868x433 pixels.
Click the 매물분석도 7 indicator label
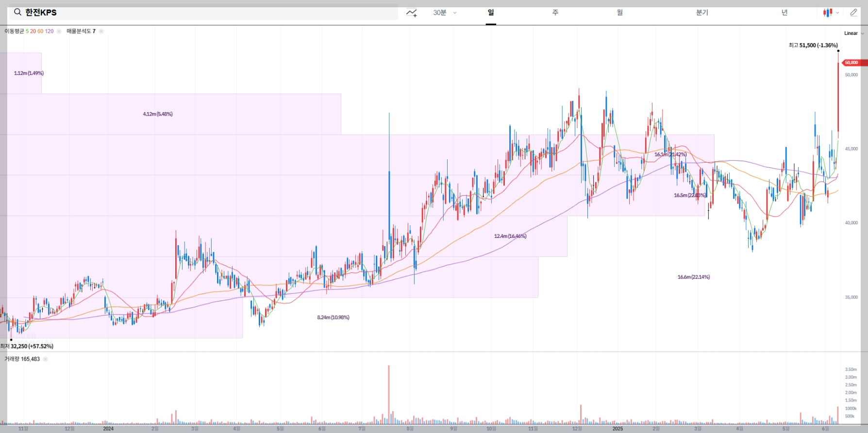click(x=81, y=31)
